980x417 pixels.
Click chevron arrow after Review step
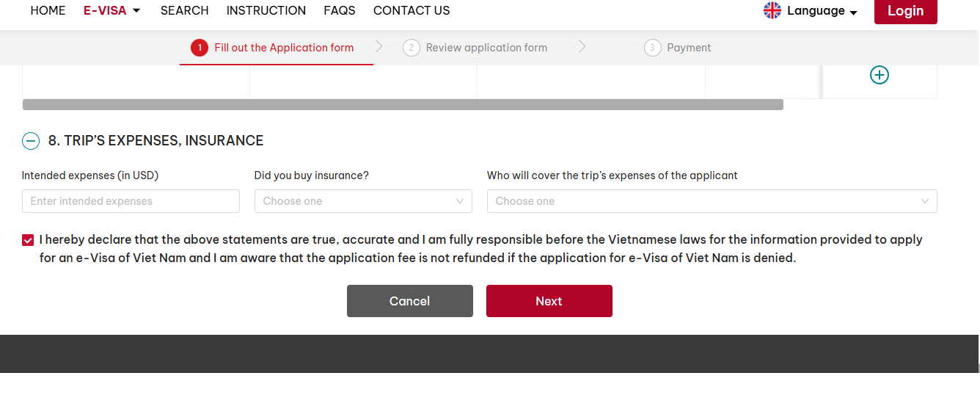[582, 47]
